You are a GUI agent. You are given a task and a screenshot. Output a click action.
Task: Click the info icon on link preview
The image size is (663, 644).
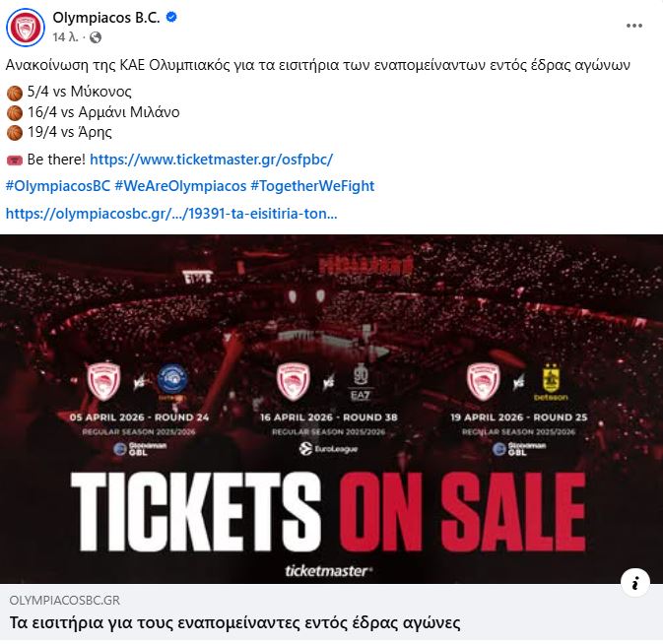tap(634, 583)
